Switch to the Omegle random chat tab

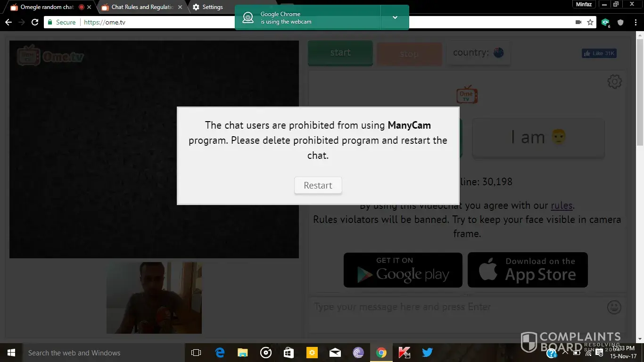(47, 7)
